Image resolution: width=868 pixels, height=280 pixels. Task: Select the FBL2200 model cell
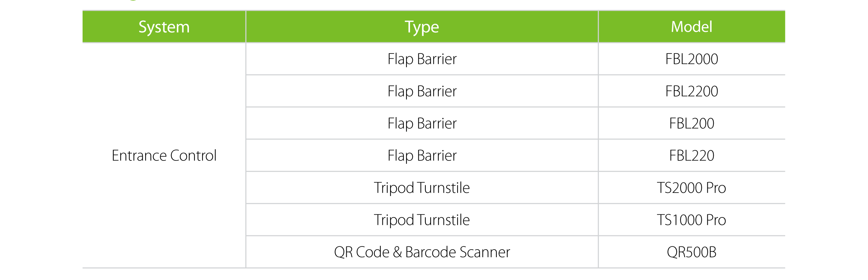[x=692, y=91]
